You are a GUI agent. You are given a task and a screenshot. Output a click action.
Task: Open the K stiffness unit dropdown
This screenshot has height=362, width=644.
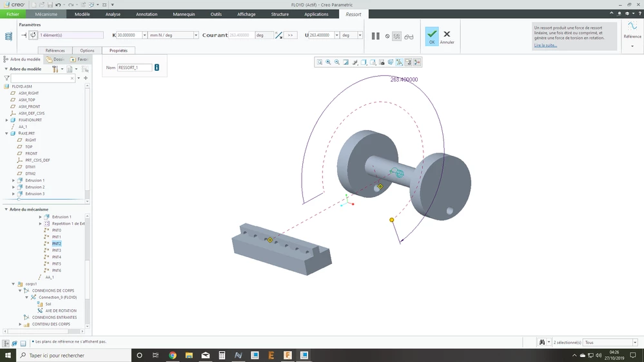(x=195, y=35)
